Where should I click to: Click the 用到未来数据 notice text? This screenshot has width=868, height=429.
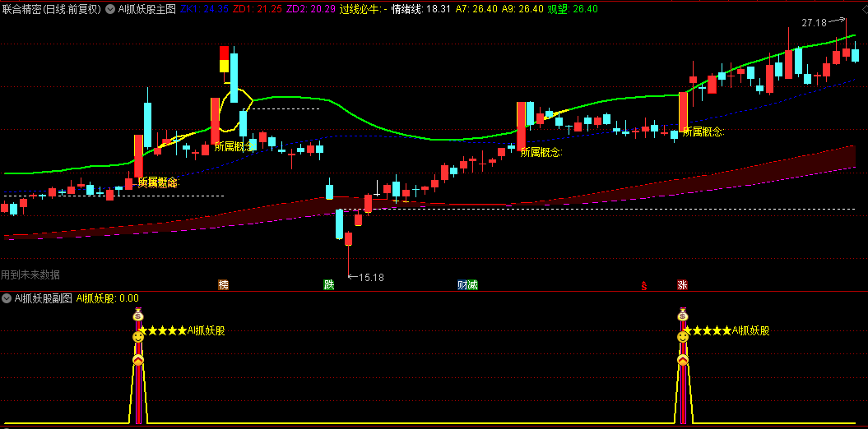click(30, 274)
